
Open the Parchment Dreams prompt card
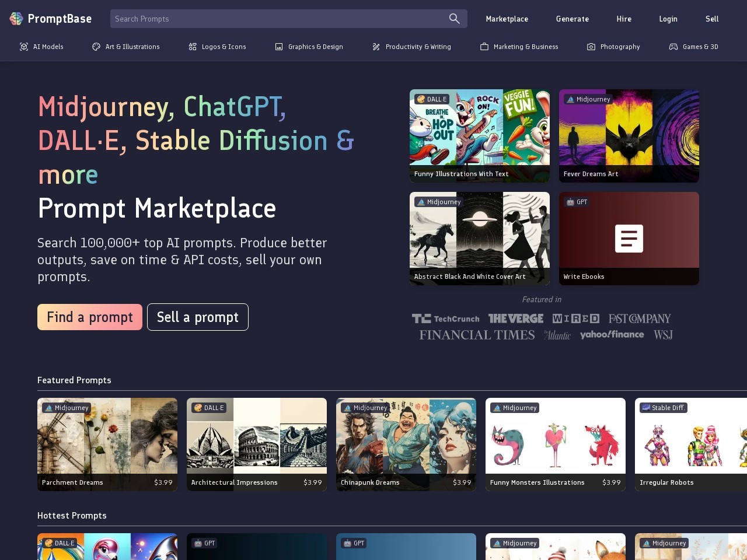pos(107,444)
